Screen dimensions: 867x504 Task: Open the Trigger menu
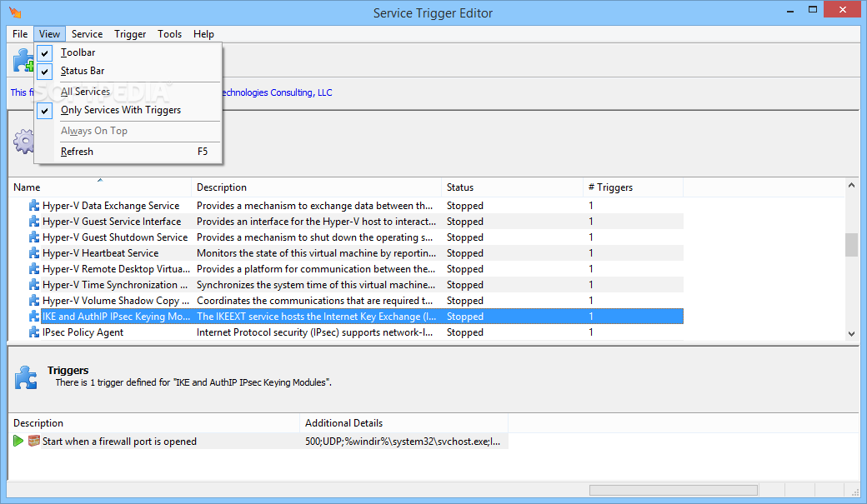pyautogui.click(x=130, y=33)
